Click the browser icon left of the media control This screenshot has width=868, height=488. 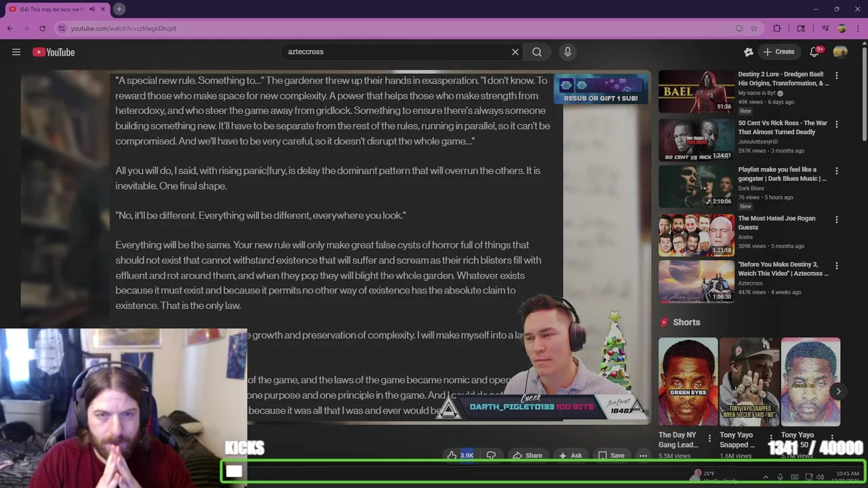click(x=801, y=28)
